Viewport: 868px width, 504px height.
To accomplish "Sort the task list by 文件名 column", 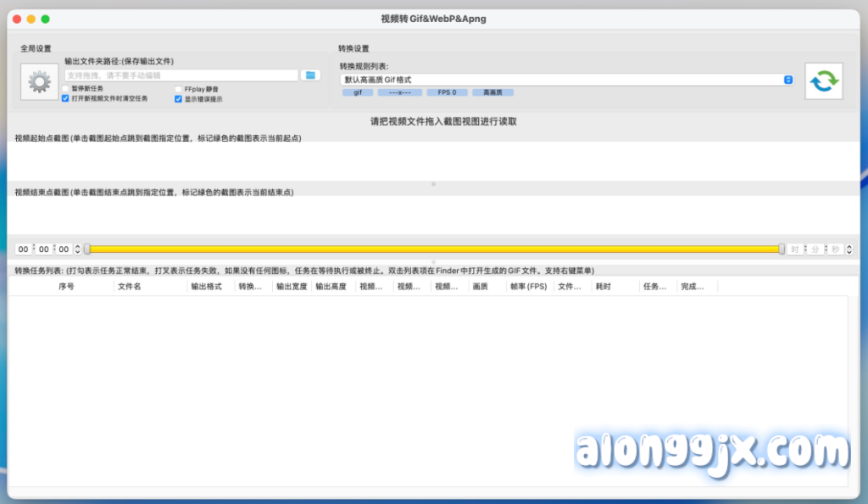I will (x=130, y=287).
